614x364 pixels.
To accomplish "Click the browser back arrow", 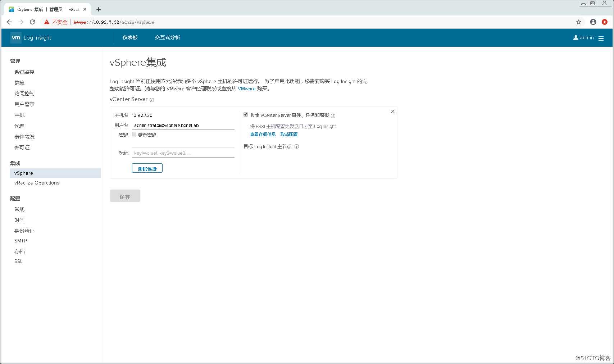I will coord(9,22).
